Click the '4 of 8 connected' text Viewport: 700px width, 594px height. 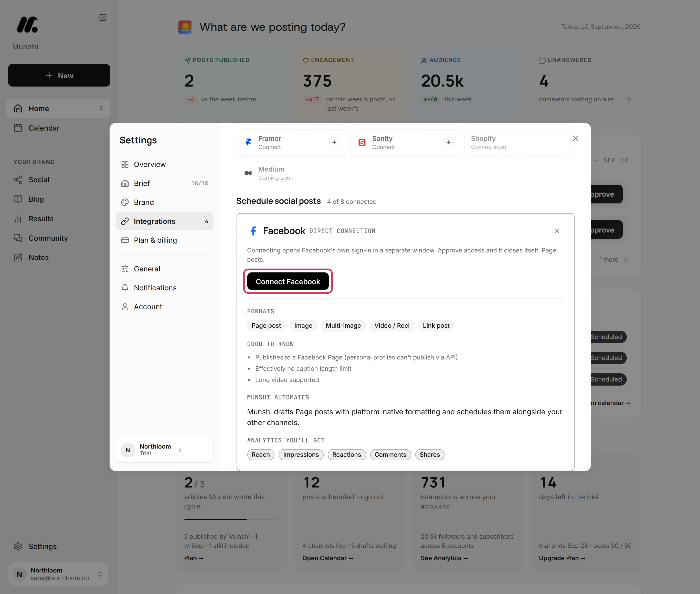[352, 202]
